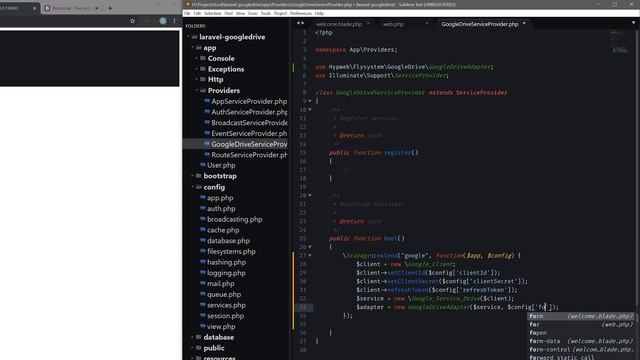Open filesystems.php config file
Screen dimensions: 640x360
tap(231, 251)
